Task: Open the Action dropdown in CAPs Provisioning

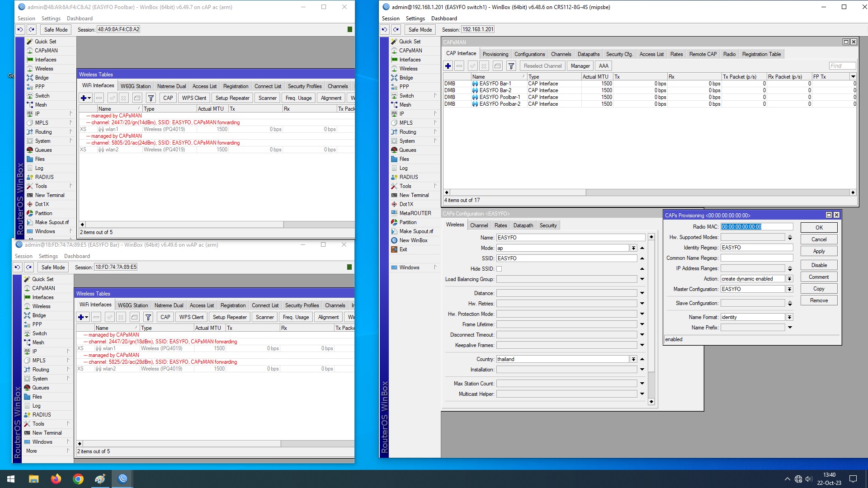Action: 789,279
